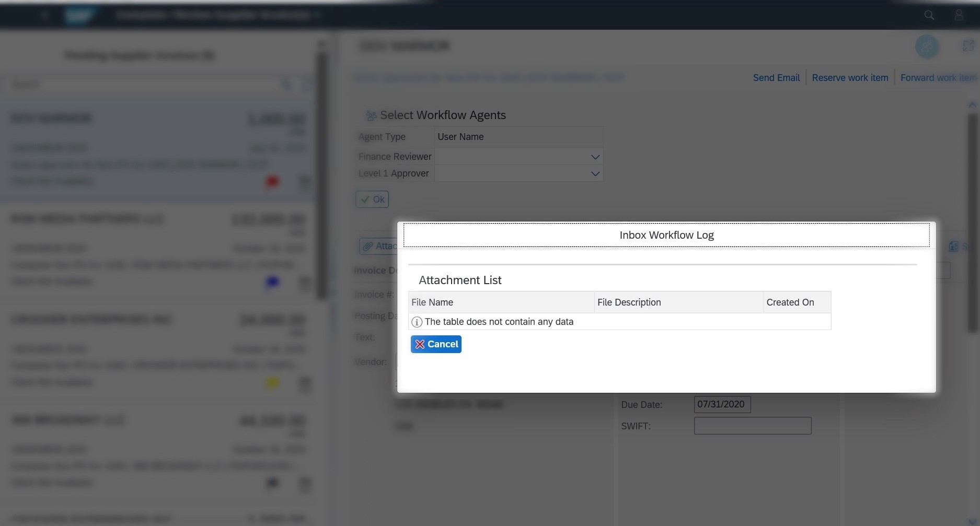This screenshot has width=980, height=526.
Task: Click the Select Workflow Agents group icon
Action: [x=371, y=115]
